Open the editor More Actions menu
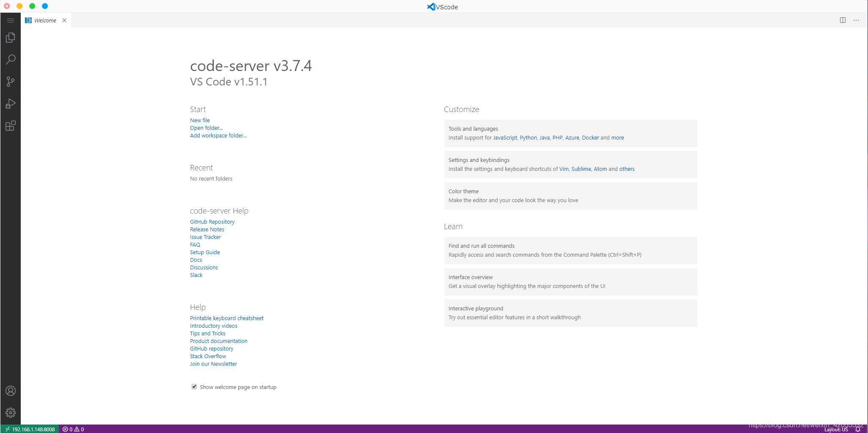This screenshot has width=868, height=433. [856, 20]
